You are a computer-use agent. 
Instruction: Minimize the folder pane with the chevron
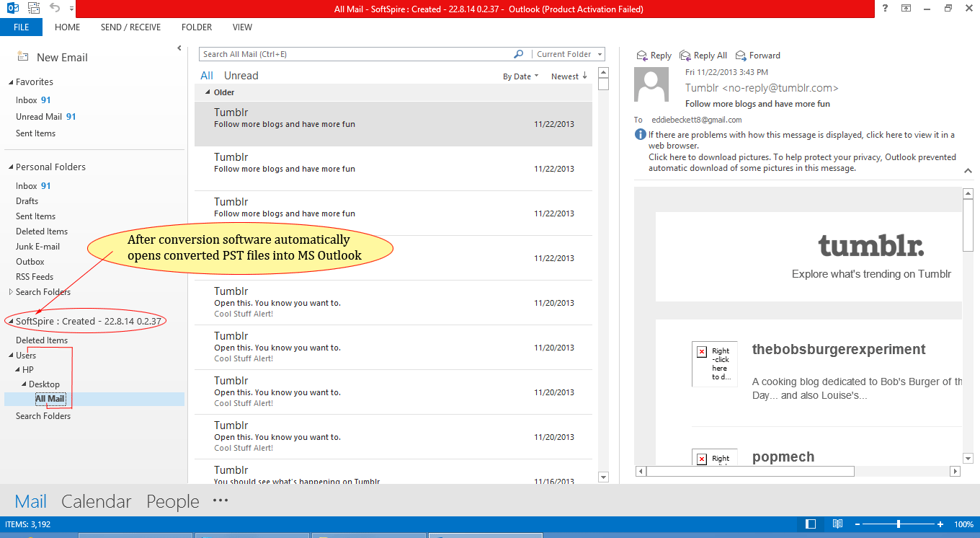tap(179, 48)
